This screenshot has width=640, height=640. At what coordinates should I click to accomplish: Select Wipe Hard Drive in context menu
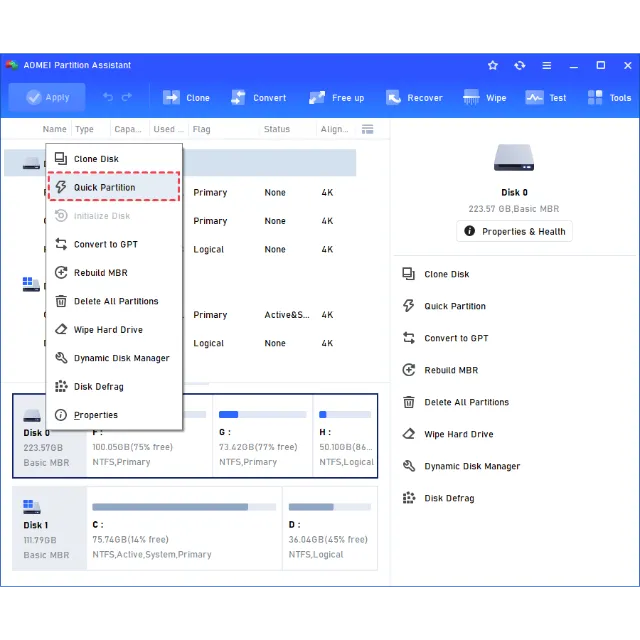pos(107,330)
